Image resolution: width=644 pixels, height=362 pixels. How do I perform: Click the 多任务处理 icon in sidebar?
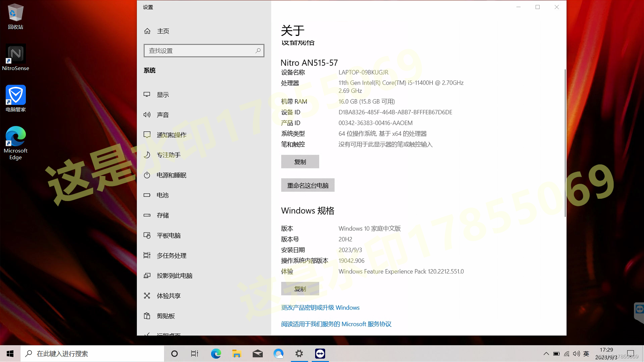click(x=147, y=255)
